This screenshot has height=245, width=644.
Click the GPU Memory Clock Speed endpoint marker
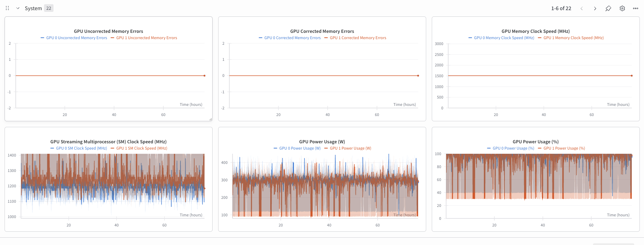(x=632, y=75)
